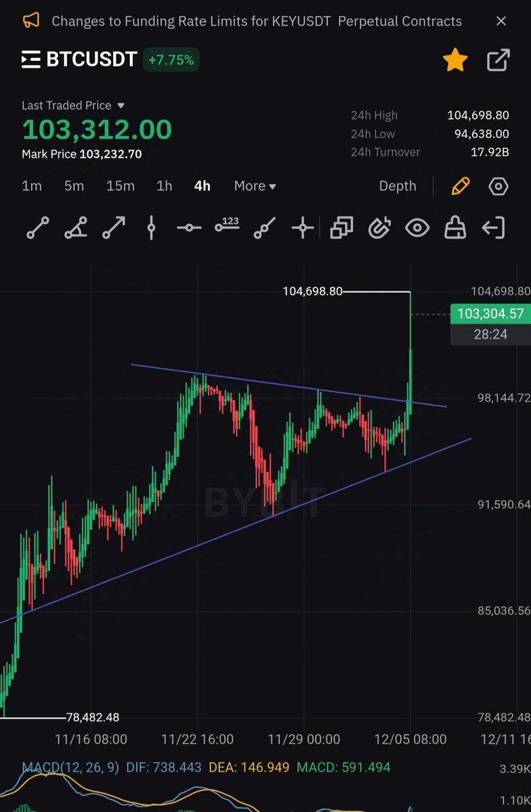Click the DIF: 738.443 indicator value
The height and width of the screenshot is (812, 531).
coord(163,767)
